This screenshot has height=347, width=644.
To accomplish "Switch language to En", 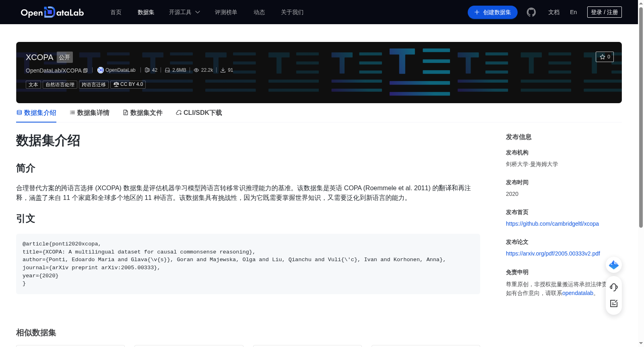I will tap(574, 12).
